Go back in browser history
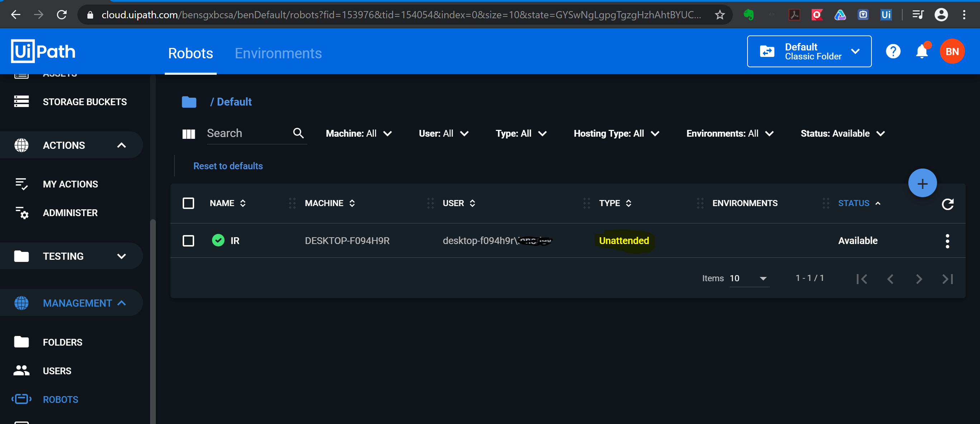 pos(16,15)
